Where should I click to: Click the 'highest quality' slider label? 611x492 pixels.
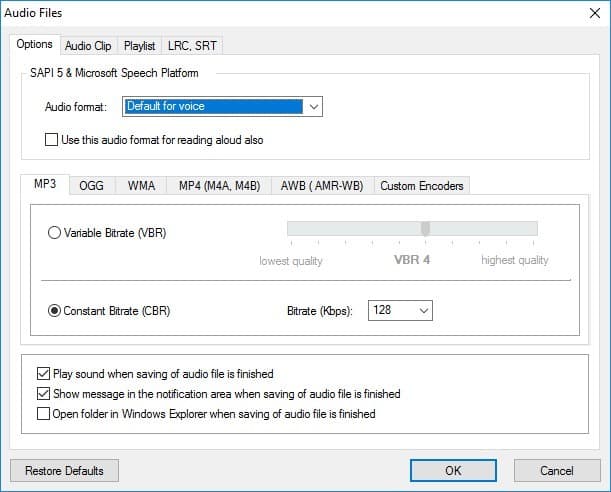[515, 260]
